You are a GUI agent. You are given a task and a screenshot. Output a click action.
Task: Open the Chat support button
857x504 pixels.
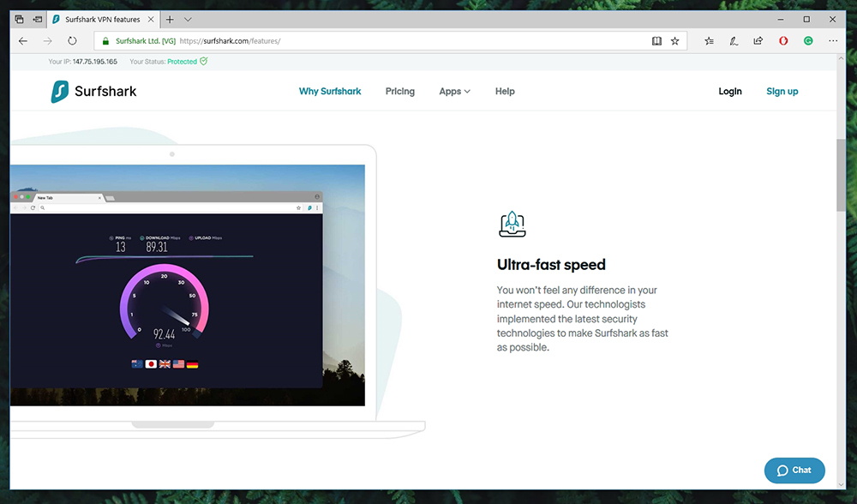tap(794, 470)
